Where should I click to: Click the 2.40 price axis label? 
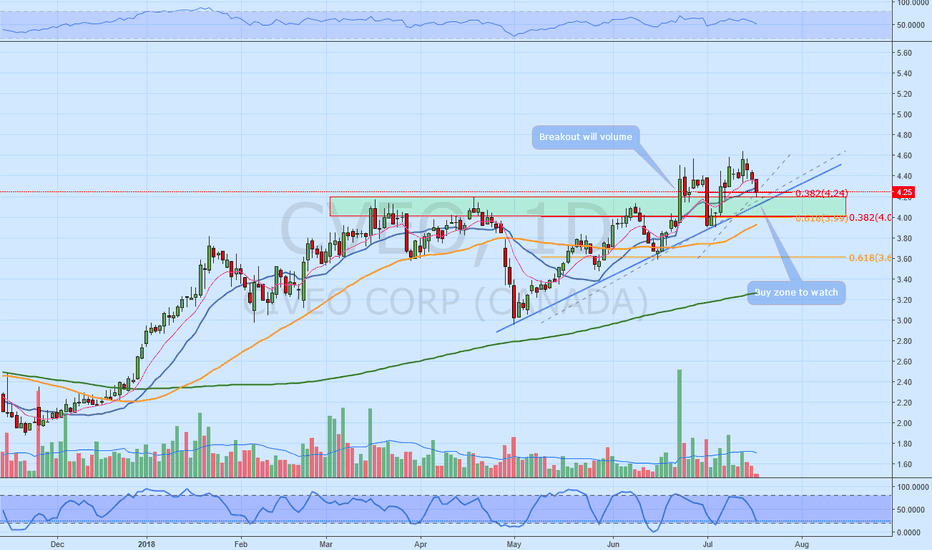(x=903, y=382)
